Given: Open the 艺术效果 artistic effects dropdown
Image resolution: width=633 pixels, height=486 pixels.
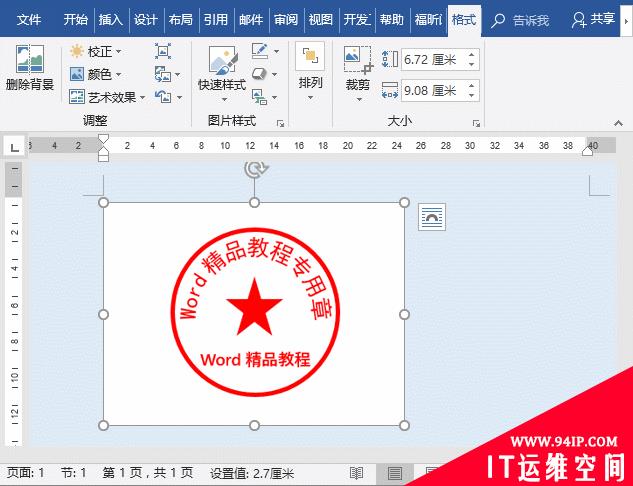Looking at the screenshot, I should point(107,97).
